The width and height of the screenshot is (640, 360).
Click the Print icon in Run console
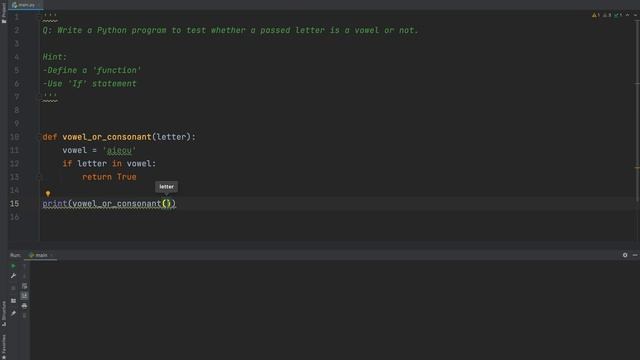coord(24,306)
